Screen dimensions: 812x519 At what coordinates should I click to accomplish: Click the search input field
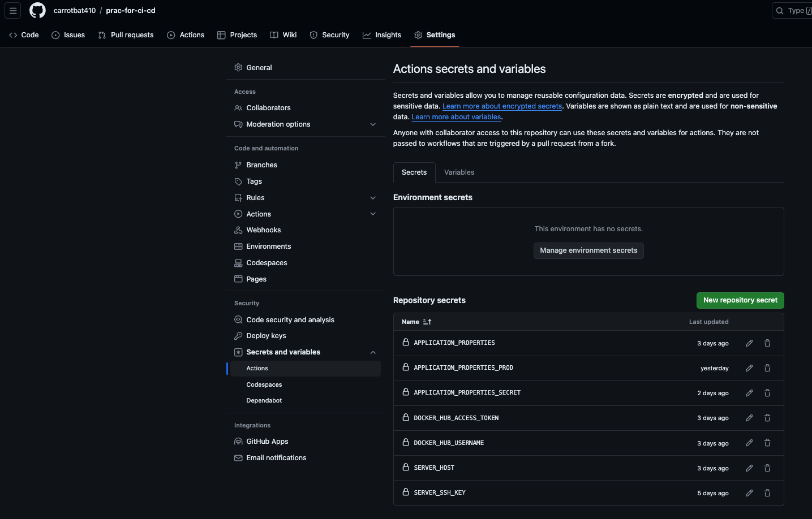(x=793, y=11)
